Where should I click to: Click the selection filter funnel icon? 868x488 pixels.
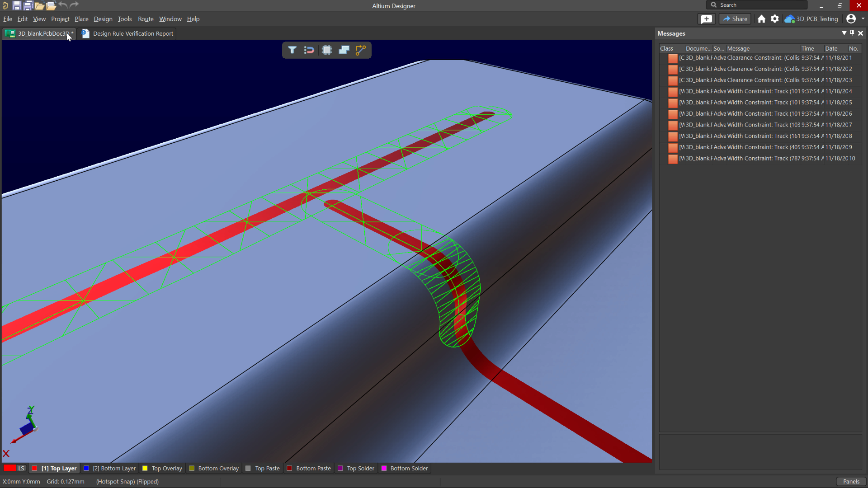point(292,50)
